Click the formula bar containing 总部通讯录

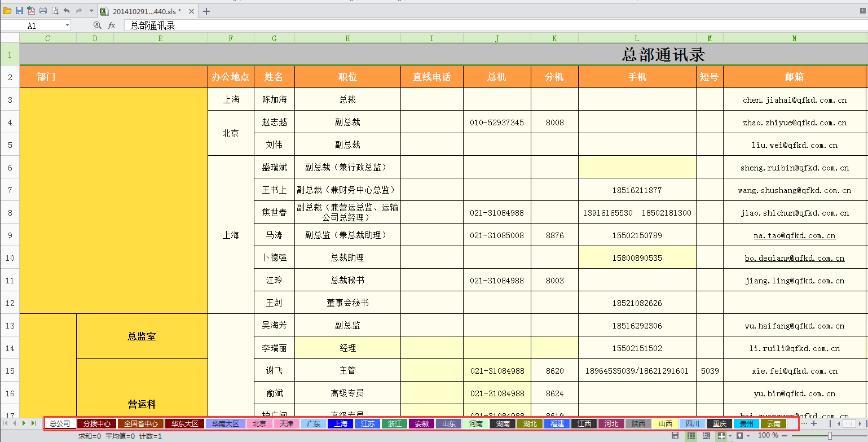(496, 25)
